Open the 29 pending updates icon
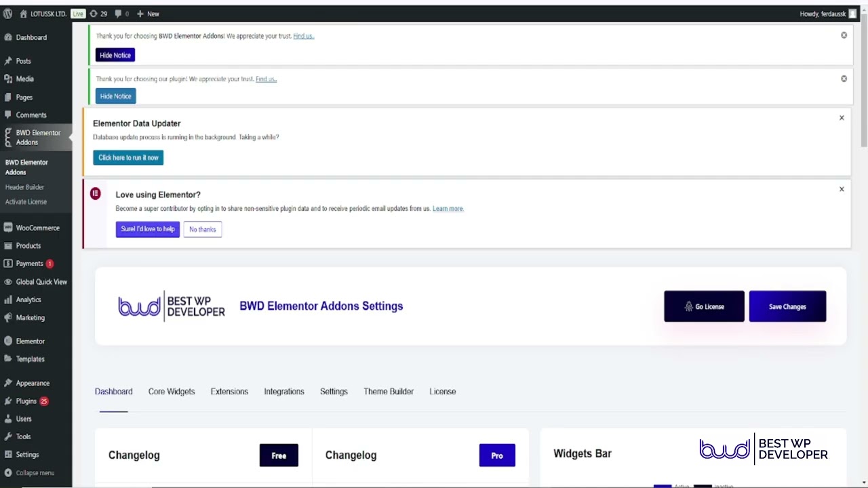The height and width of the screenshot is (488, 868). [x=94, y=14]
